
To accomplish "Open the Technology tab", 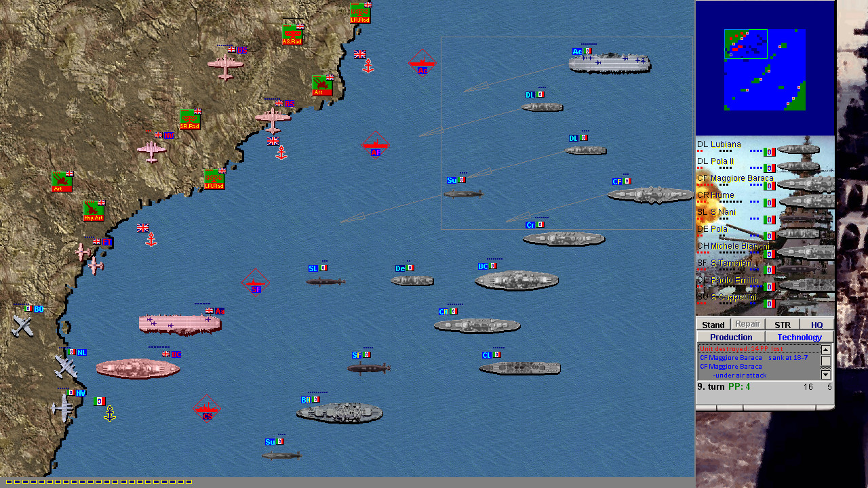I will 800,337.
